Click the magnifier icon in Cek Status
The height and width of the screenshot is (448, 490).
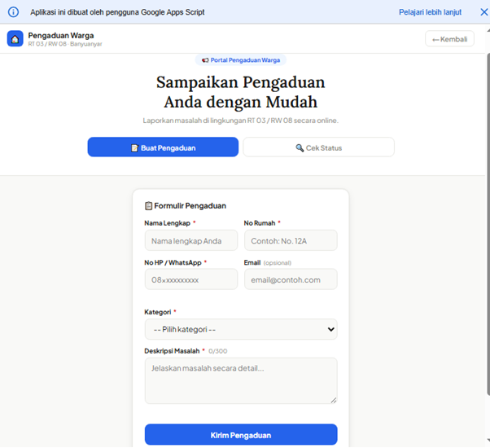300,147
